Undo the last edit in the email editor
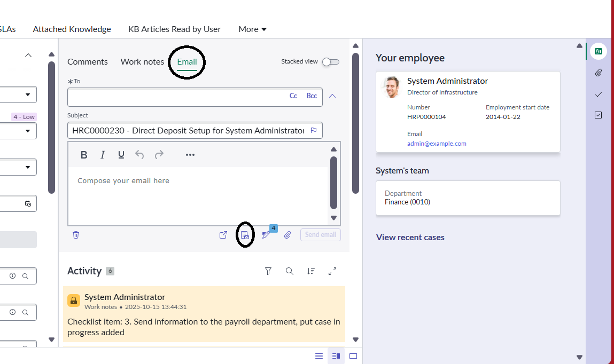This screenshot has height=364, width=614. 139,155
